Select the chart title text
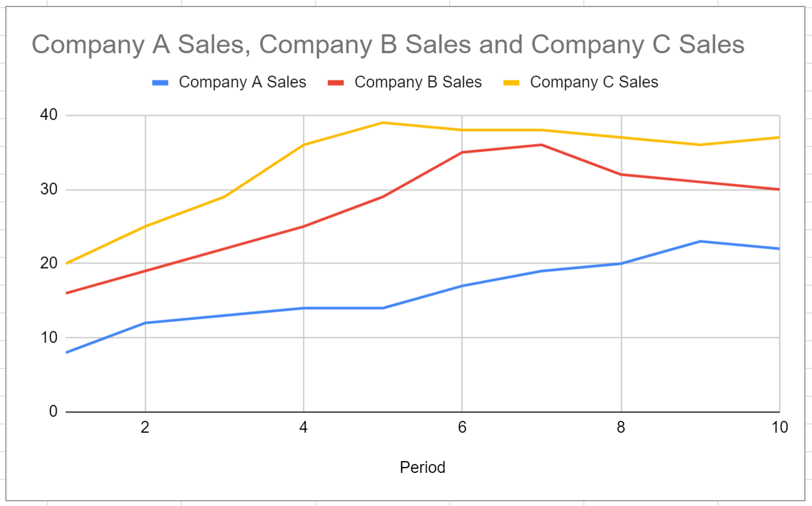 coord(388,45)
